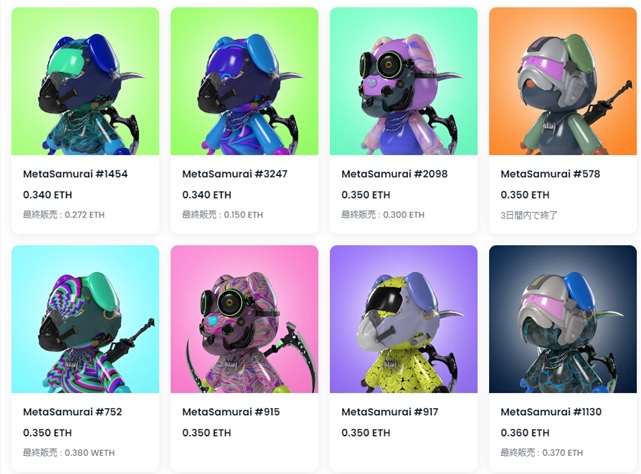Open the MetaSamurai #752 artwork image

click(85, 319)
